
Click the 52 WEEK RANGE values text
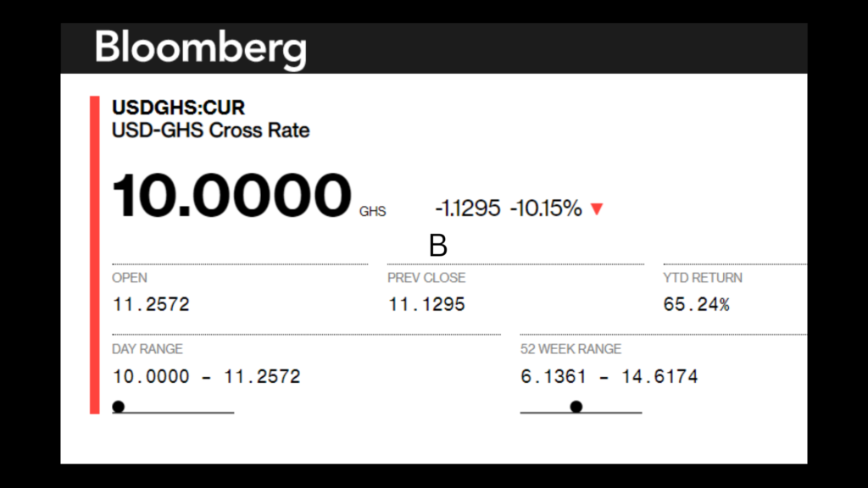[x=609, y=376]
